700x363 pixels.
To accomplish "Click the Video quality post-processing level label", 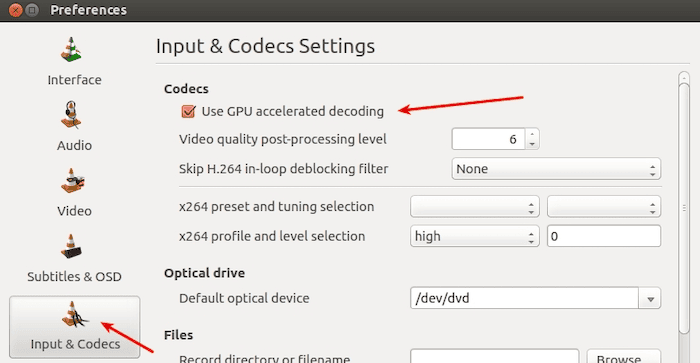I will click(x=283, y=139).
